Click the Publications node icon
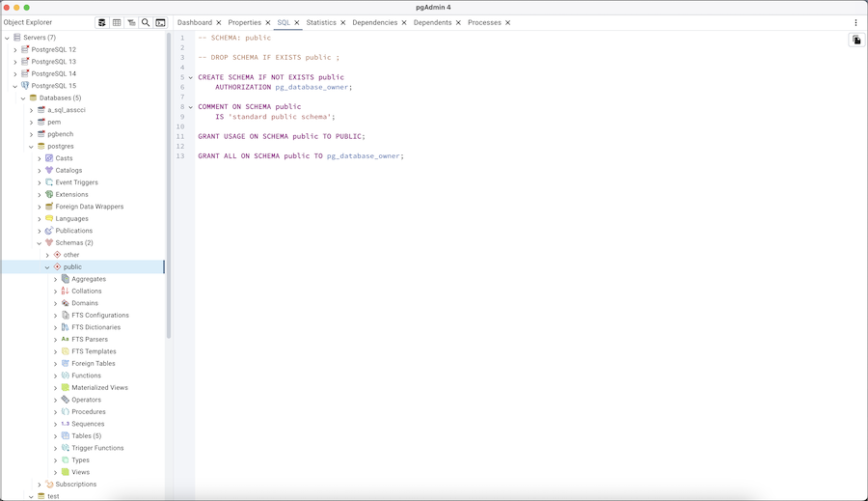The width and height of the screenshot is (868, 501). coord(49,231)
